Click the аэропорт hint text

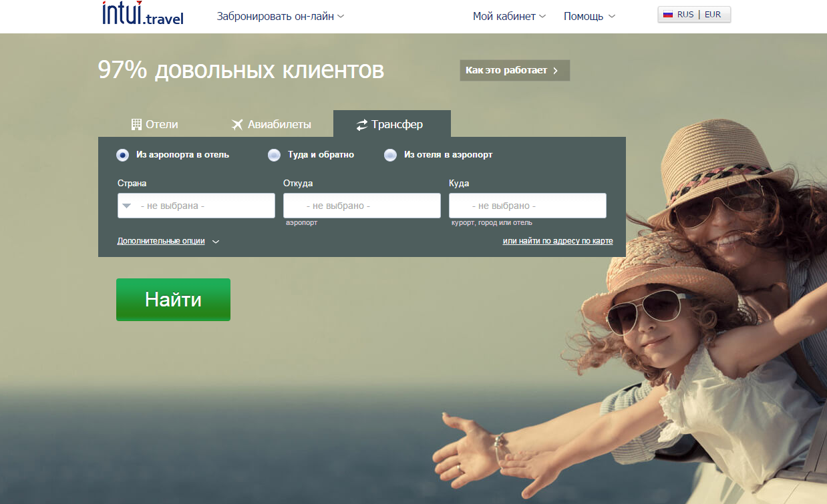pos(302,223)
